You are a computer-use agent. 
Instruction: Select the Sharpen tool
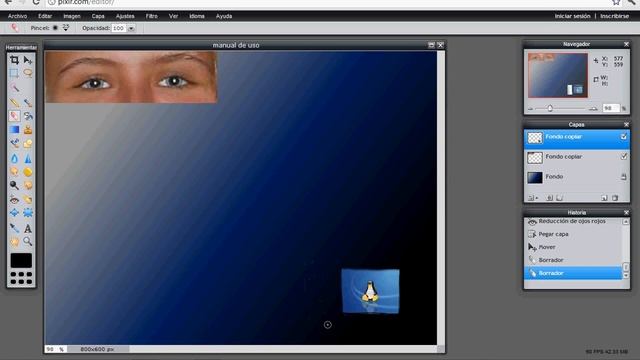(x=28, y=158)
